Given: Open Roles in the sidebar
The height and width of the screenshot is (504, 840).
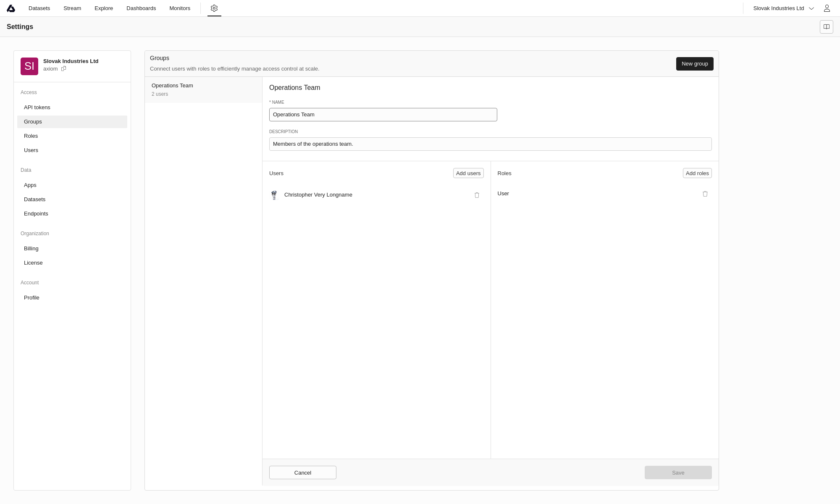Looking at the screenshot, I should [31, 136].
